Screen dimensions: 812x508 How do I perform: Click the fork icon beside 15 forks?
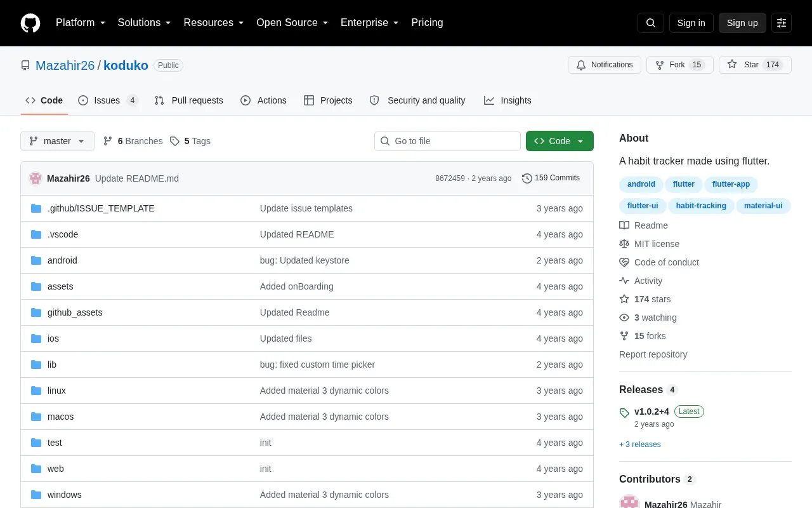pos(624,336)
